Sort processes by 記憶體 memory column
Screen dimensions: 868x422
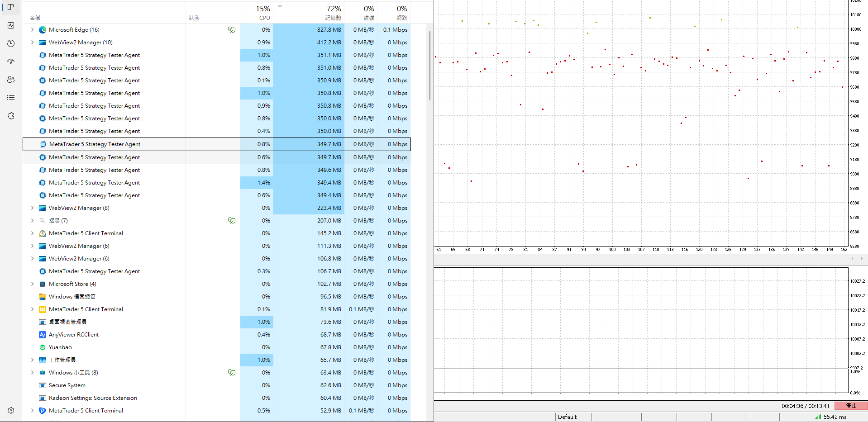(309, 12)
